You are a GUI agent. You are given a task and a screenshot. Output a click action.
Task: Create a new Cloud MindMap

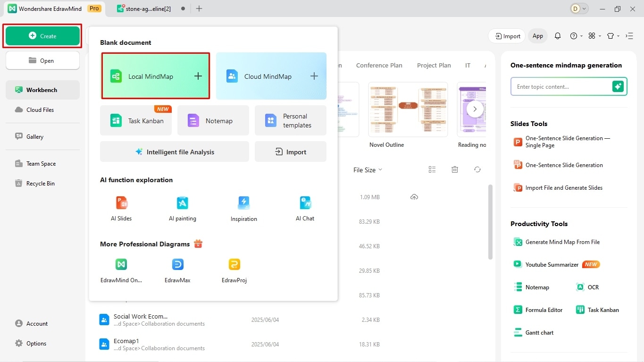[271, 76]
